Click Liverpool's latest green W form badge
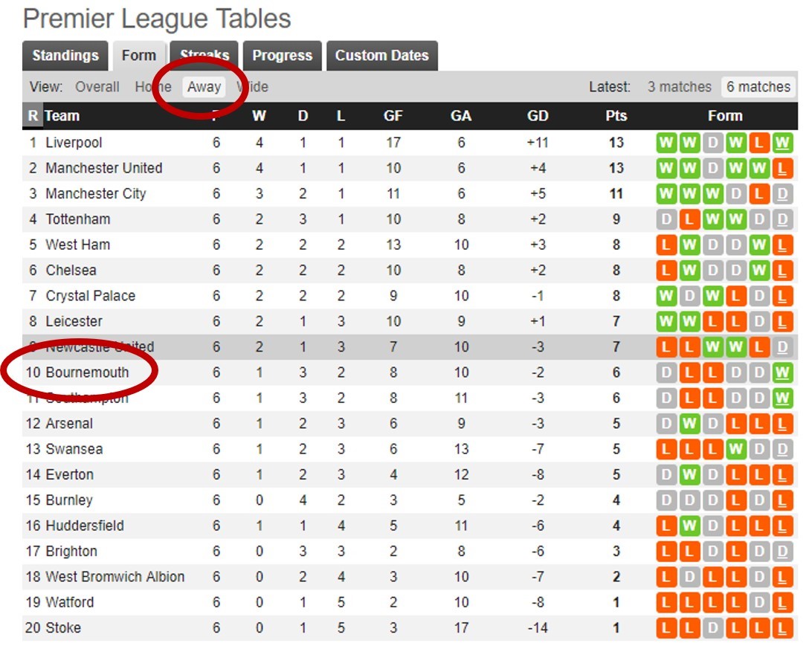Image resolution: width=812 pixels, height=649 pixels. 782,142
